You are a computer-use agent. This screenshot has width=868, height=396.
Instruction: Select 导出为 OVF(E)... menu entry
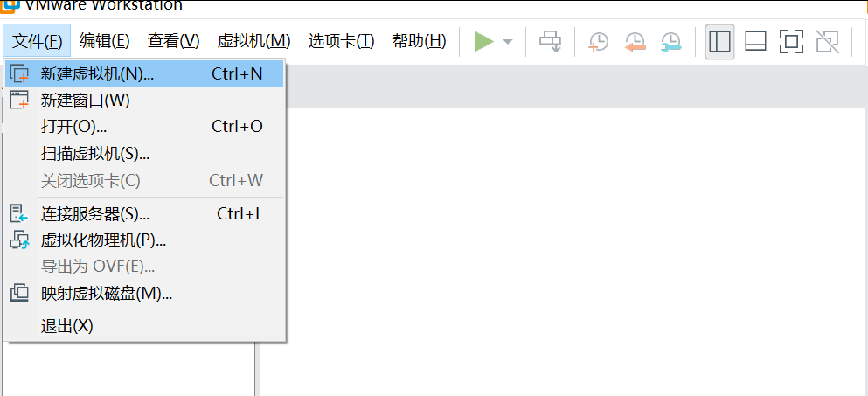point(144,267)
